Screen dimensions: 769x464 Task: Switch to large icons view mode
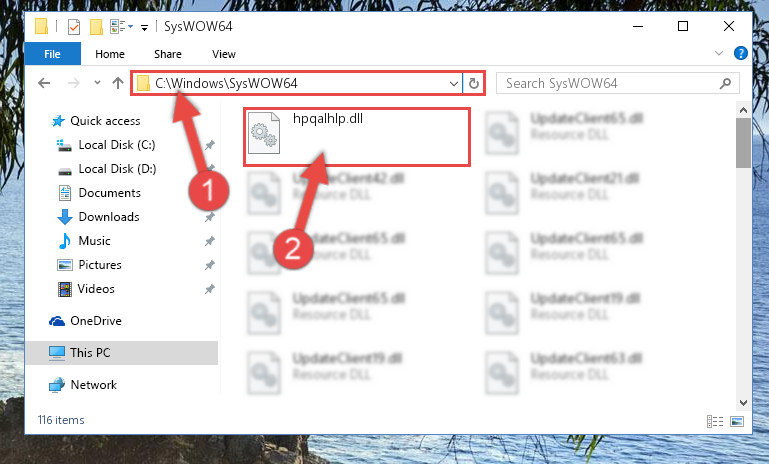coord(737,421)
